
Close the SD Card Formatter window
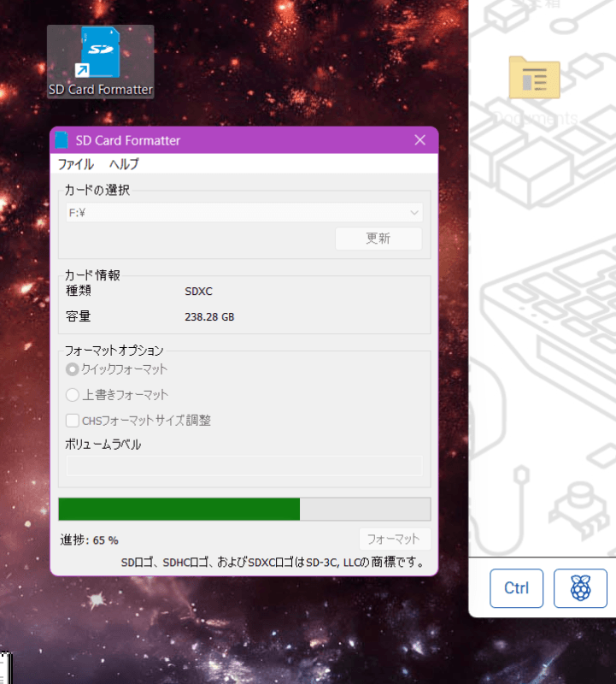click(419, 140)
